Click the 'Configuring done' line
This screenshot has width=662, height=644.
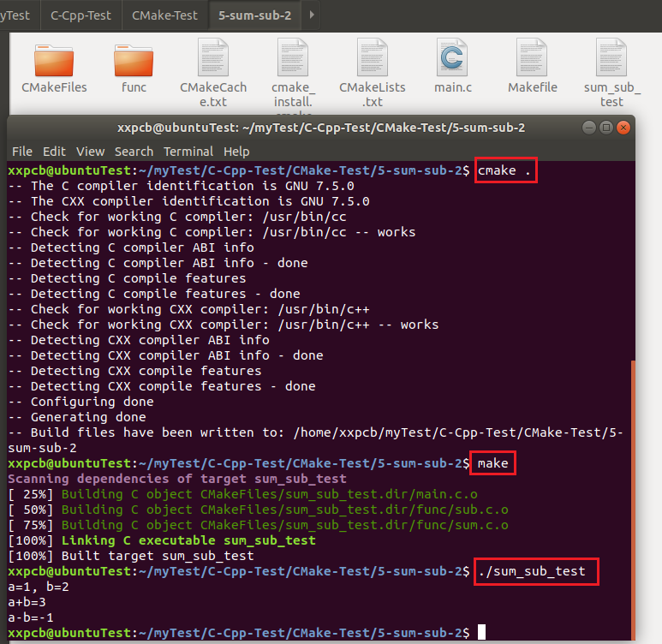tap(81, 402)
